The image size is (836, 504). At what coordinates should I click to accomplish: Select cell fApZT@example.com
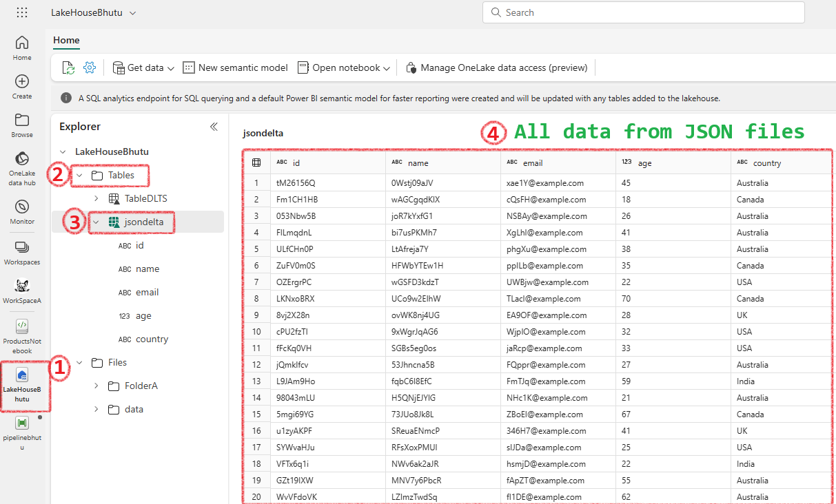[x=558, y=481]
